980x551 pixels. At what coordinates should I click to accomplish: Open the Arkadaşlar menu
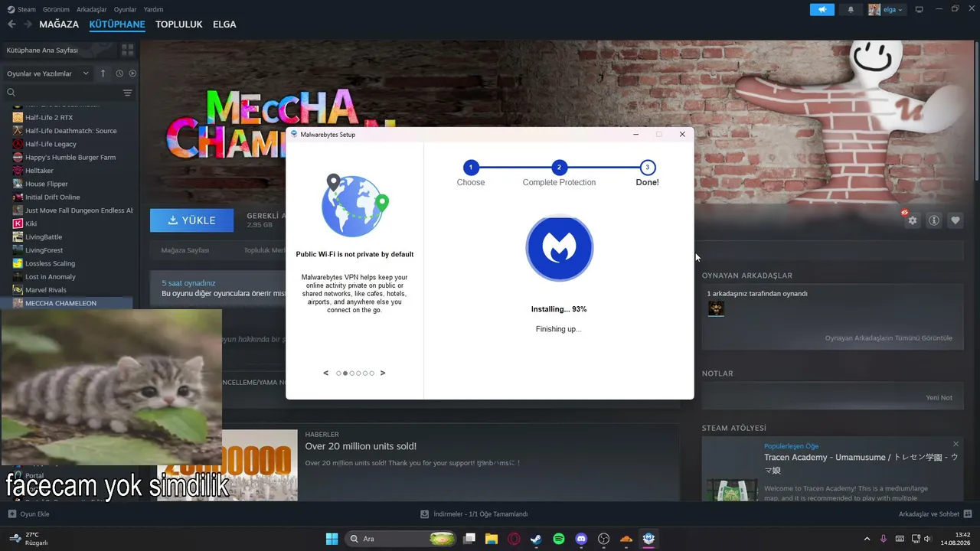pos(92,10)
